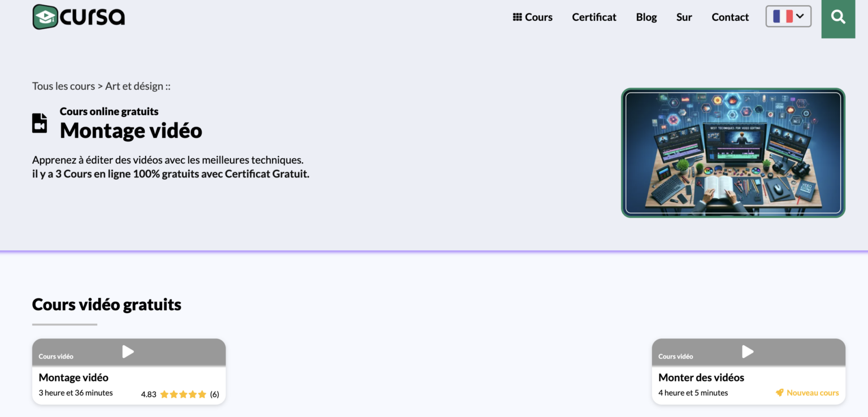Expand the language dropdown chevron
Screen dimensions: 868x417
click(x=800, y=16)
